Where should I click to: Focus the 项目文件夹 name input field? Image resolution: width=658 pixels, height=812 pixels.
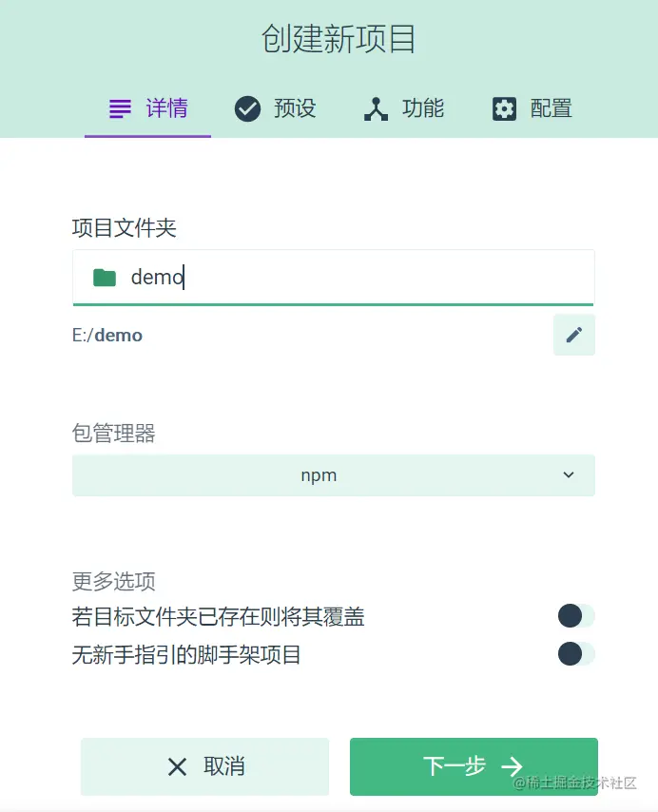coord(361,278)
